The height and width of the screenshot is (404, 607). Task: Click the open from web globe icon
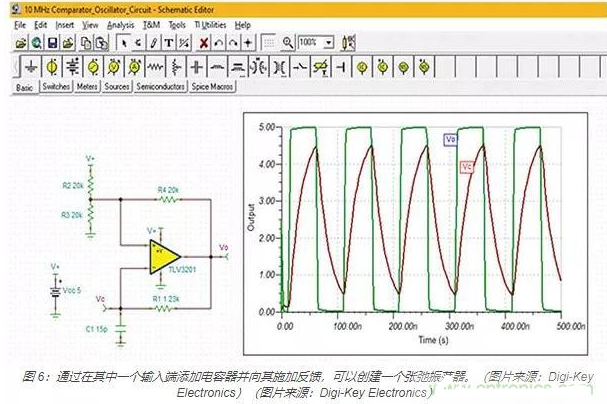pos(37,43)
